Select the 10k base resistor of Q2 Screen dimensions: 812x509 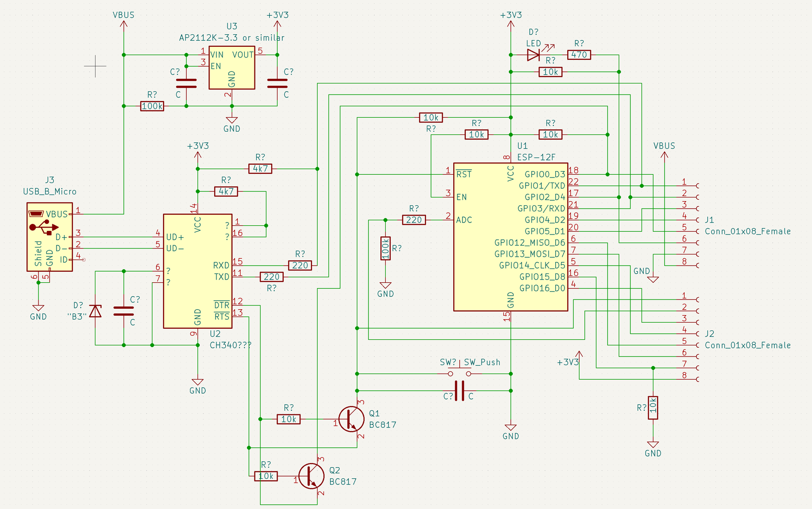[266, 476]
